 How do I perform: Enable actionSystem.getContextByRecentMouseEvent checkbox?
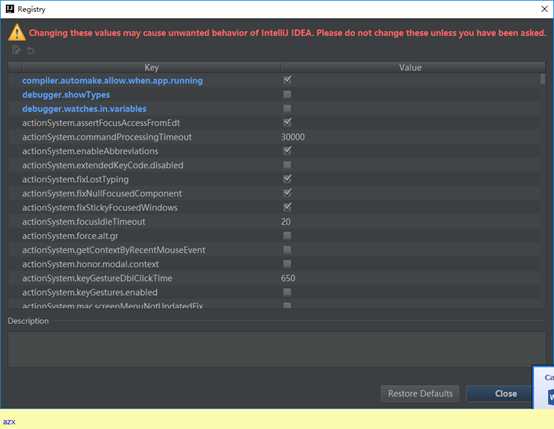pos(287,250)
